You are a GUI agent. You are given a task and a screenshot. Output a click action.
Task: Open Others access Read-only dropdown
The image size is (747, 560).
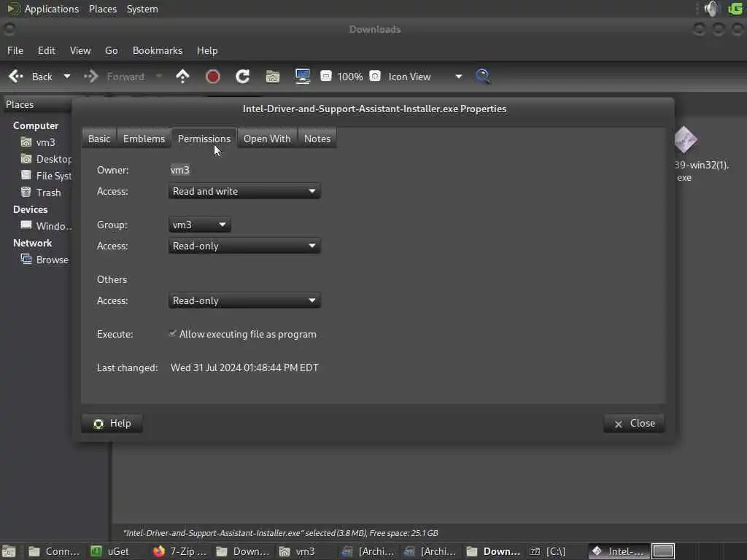click(x=244, y=301)
